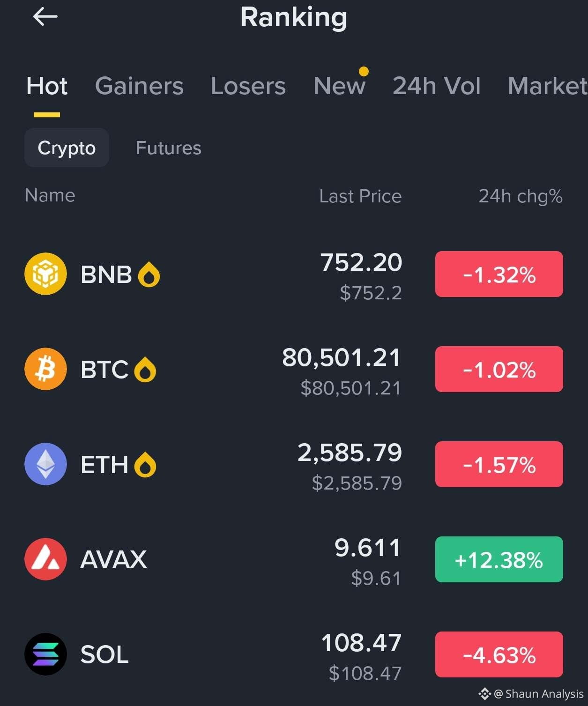Click the BNB coin logo
Image resolution: width=588 pixels, height=706 pixels.
tap(45, 274)
